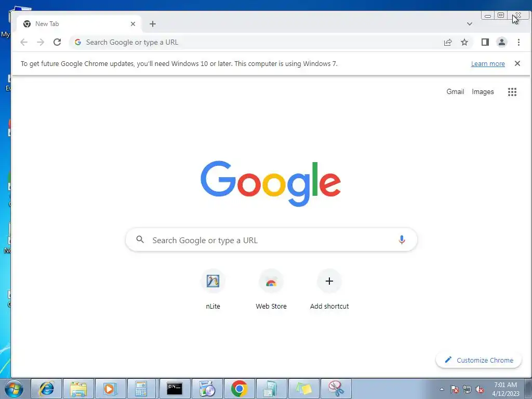Share this page via the share icon
Image resolution: width=532 pixels, height=399 pixels.
[x=447, y=42]
